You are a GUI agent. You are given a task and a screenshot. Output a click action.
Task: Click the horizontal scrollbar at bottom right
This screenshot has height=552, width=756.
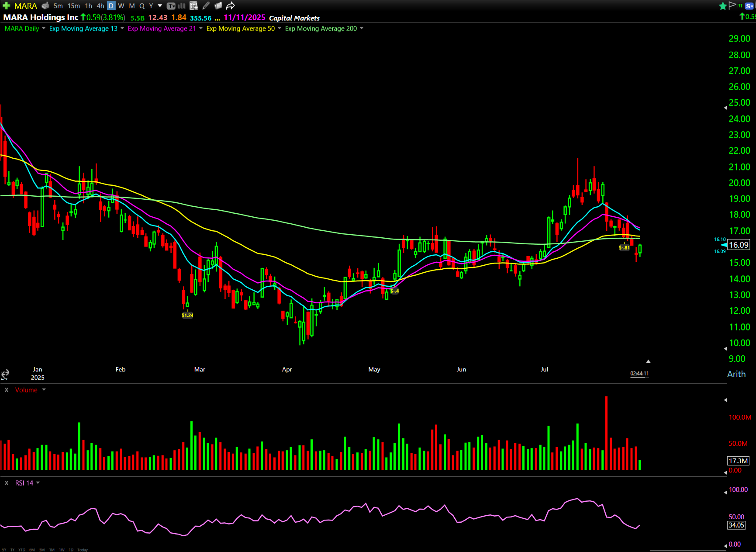688,551
